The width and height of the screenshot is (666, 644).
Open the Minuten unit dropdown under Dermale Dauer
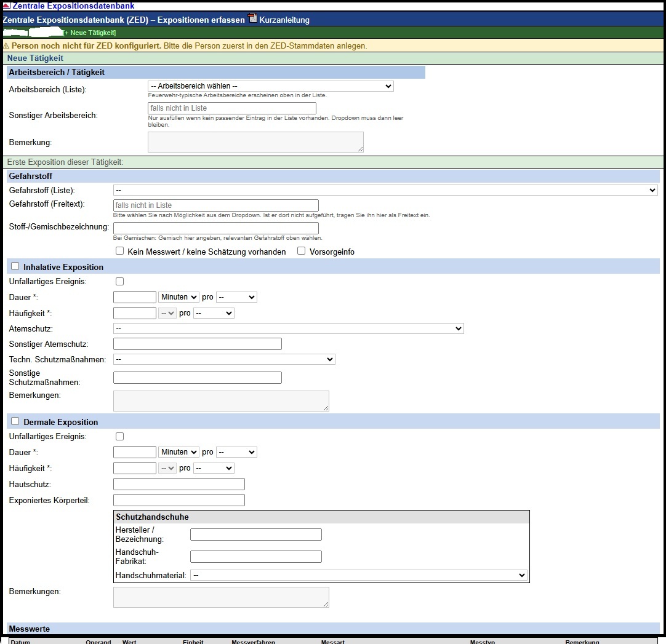click(x=179, y=452)
